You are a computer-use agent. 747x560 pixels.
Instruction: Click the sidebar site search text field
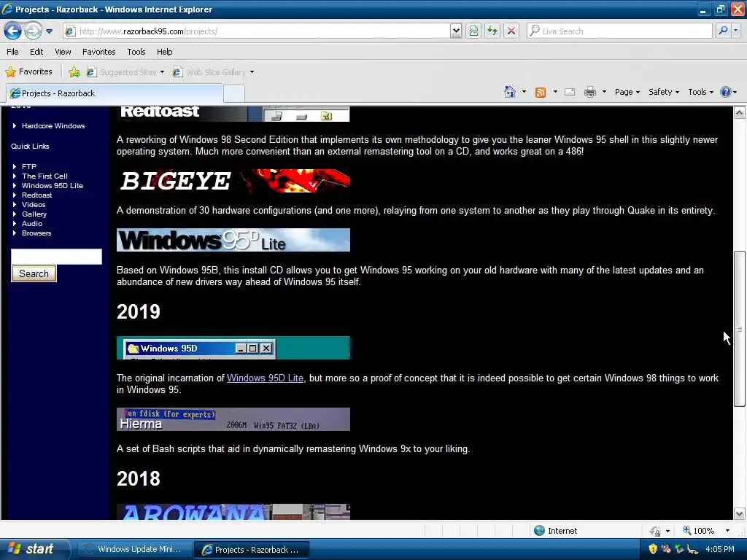click(x=56, y=256)
